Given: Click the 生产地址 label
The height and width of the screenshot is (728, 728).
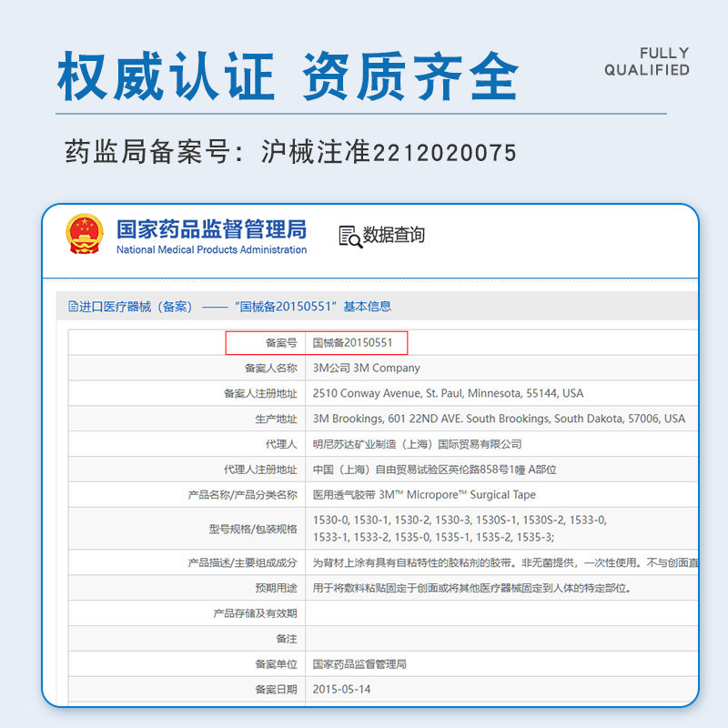Looking at the screenshot, I should click(x=277, y=419).
